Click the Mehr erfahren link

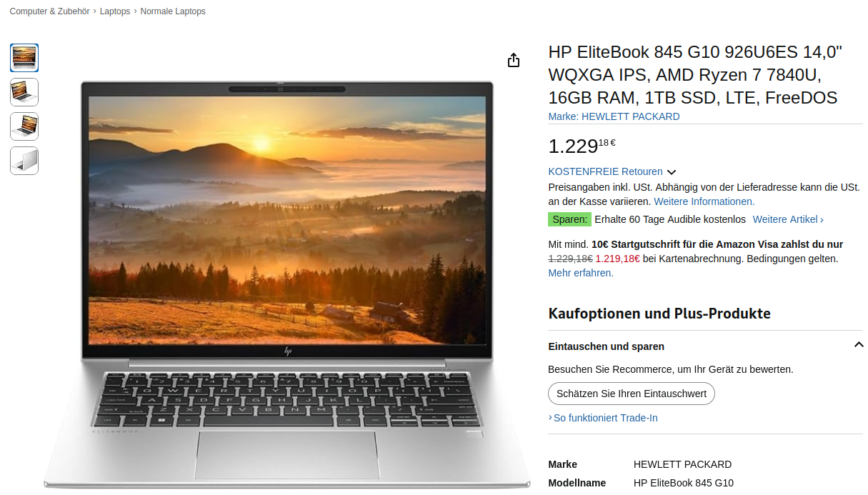point(581,273)
